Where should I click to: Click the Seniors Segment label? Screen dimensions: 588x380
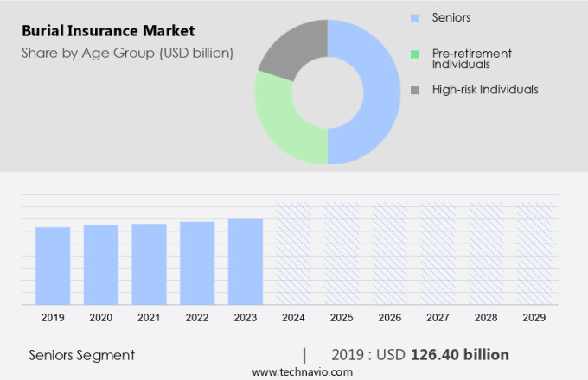81,354
